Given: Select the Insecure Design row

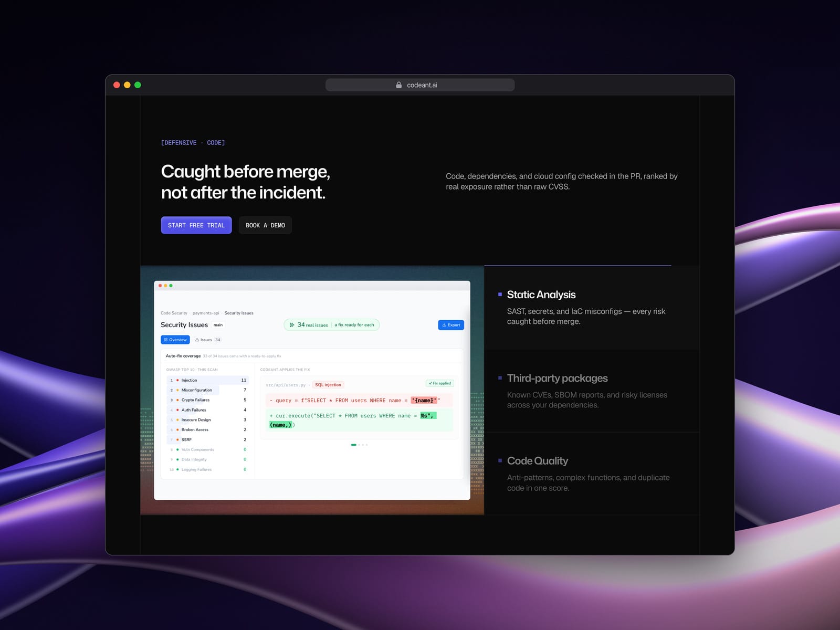Looking at the screenshot, I should [x=208, y=420].
